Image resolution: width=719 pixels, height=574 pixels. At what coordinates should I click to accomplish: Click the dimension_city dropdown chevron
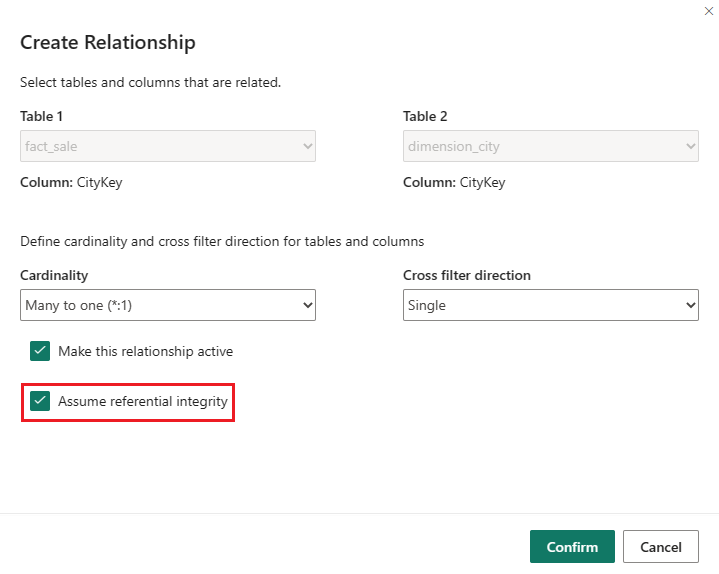689,147
